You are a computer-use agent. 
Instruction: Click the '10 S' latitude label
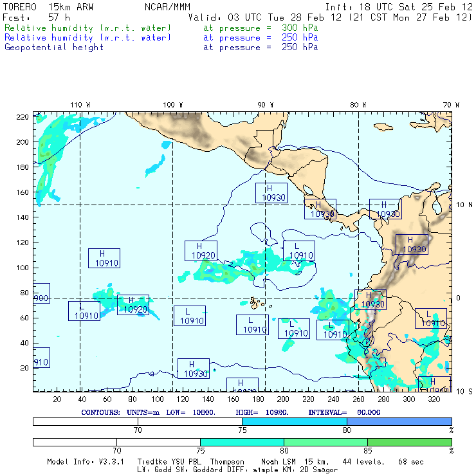click(464, 392)
